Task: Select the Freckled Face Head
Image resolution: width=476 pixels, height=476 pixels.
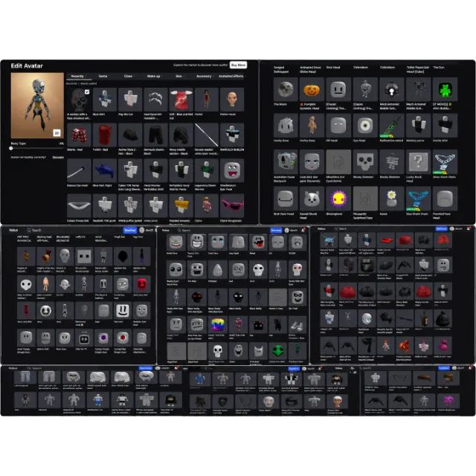Action: [445, 199]
